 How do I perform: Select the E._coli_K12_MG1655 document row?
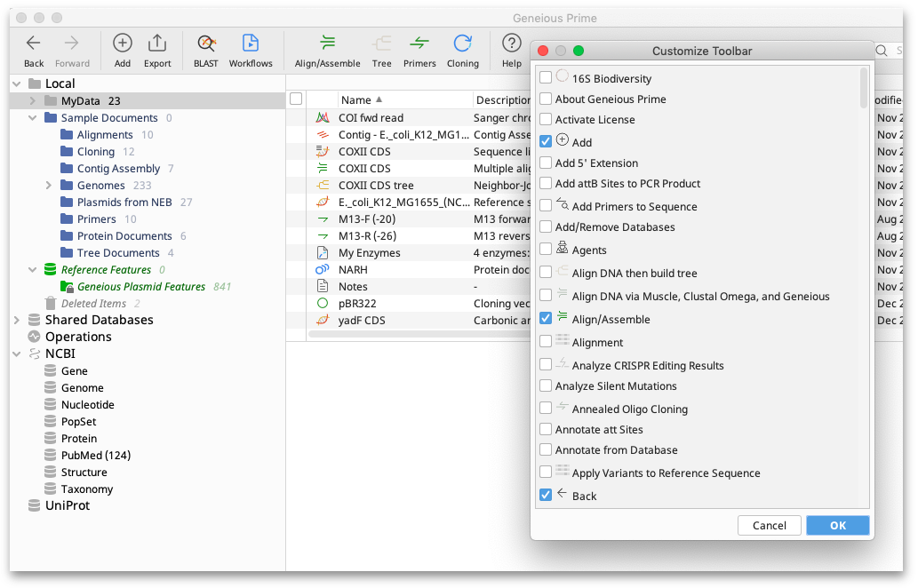(x=408, y=203)
